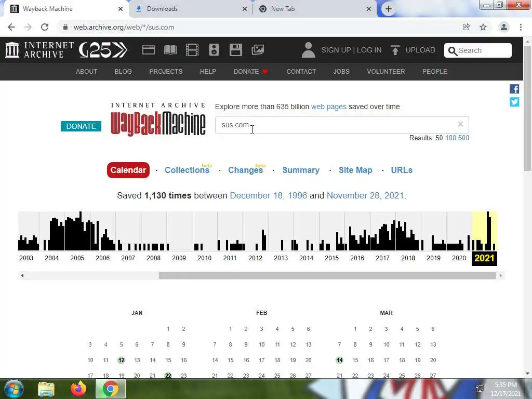532x399 pixels.
Task: Click the 25th anniversary logo
Action: pyautogui.click(x=103, y=50)
